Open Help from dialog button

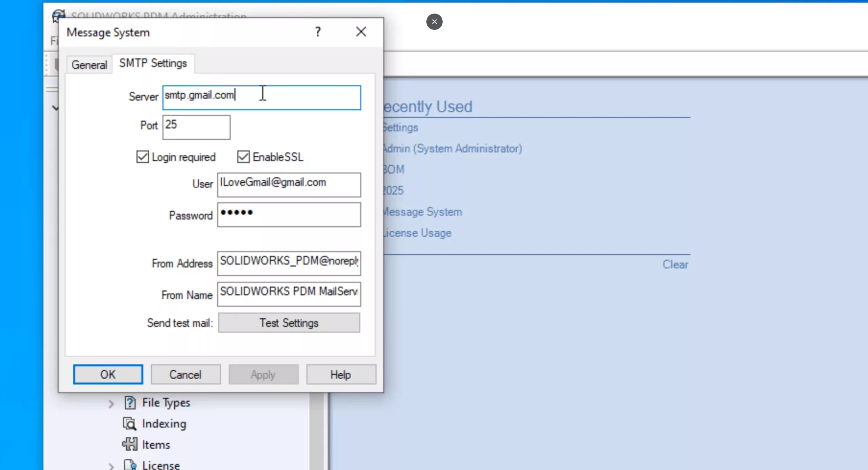341,374
